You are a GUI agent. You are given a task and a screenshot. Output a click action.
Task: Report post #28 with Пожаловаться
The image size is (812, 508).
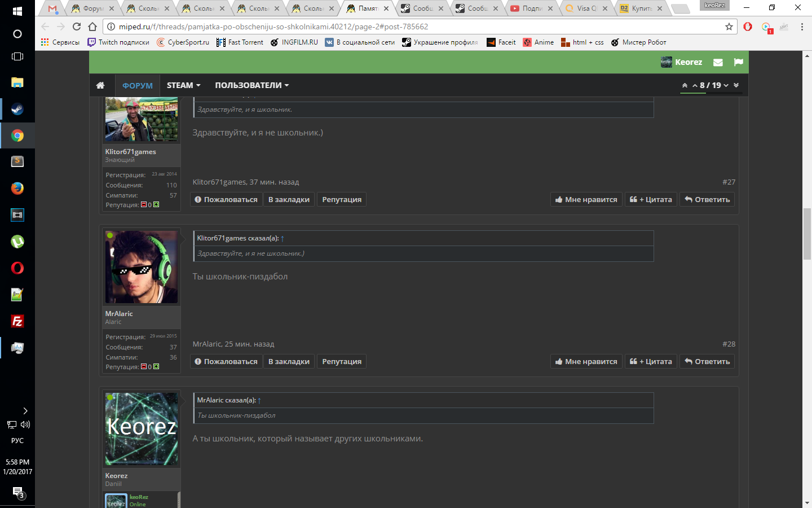click(x=226, y=361)
